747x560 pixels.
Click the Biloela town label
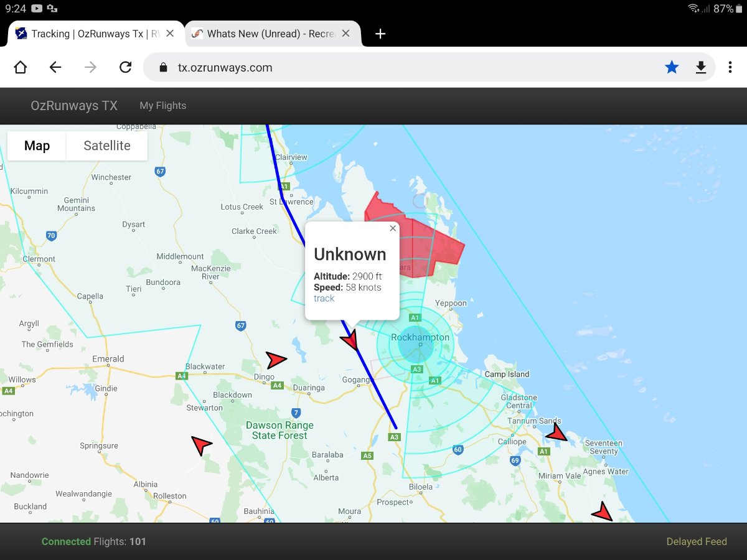point(421,487)
